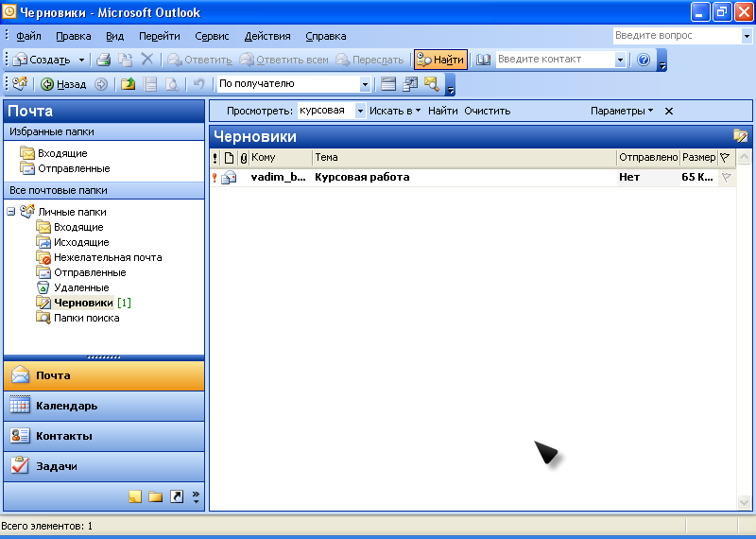
Task: Close the search pane with X
Action: (669, 111)
